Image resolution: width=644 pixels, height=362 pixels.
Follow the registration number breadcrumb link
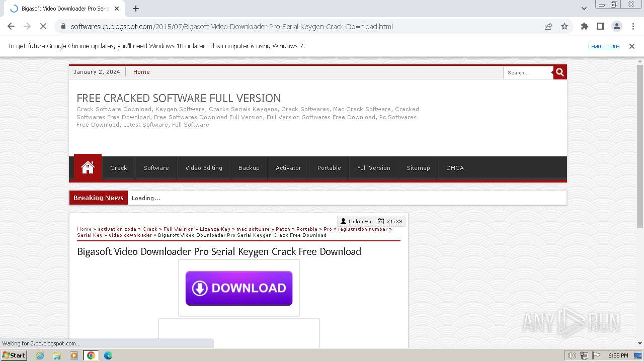[363, 229]
